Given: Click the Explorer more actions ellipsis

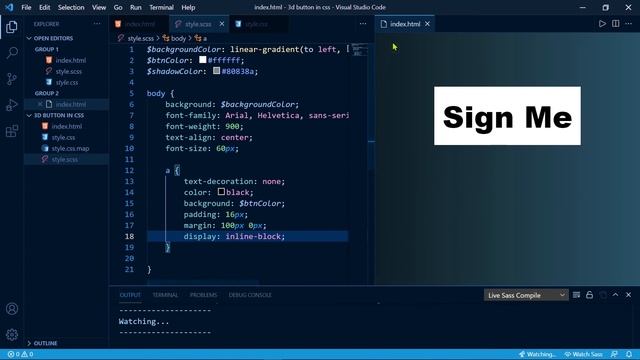Looking at the screenshot, I should tap(97, 24).
